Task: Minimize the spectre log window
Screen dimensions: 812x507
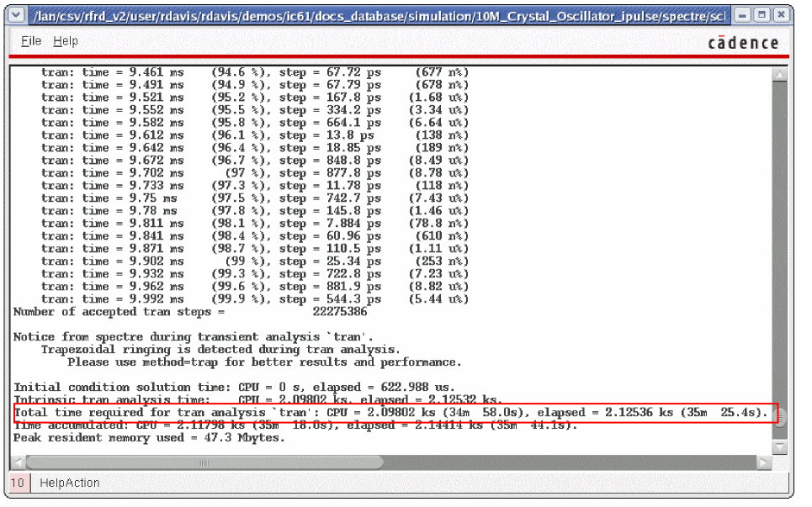Action: pos(742,15)
